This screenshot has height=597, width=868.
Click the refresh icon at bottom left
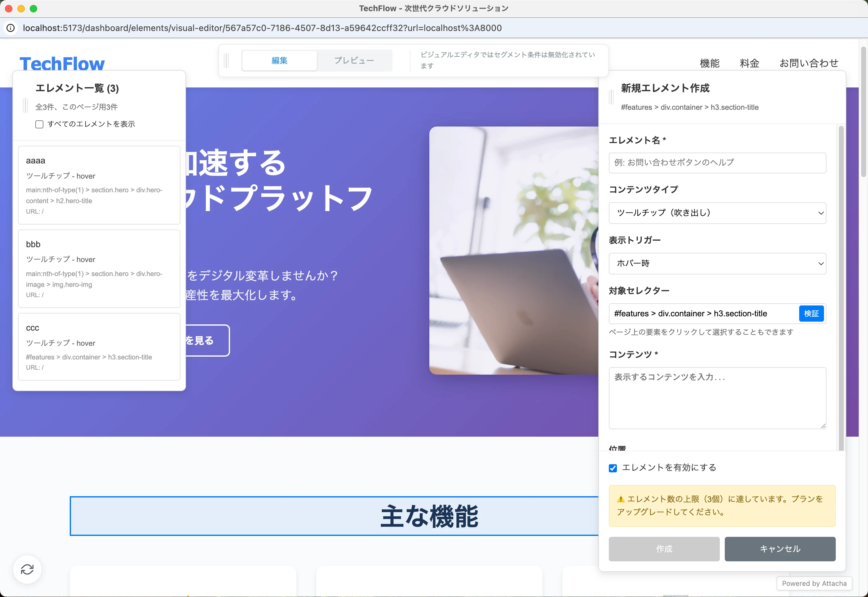coord(27,569)
